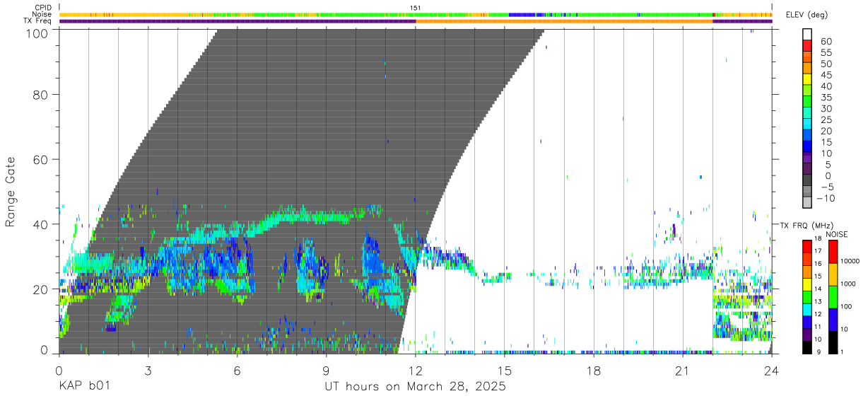Click the TX Freq row label
868x401 pixels.
point(38,21)
